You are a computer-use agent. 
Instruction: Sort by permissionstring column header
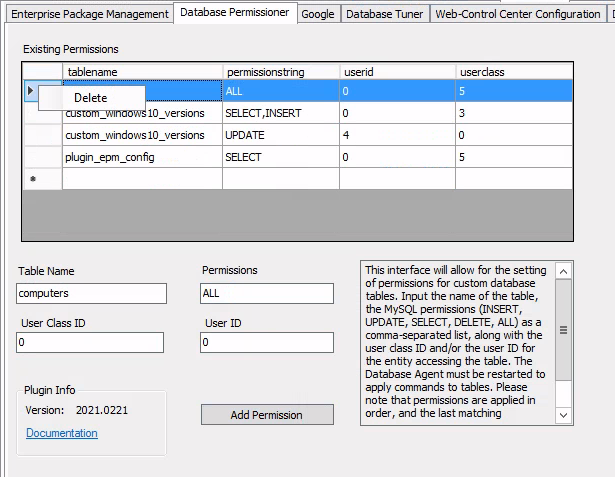coord(280,72)
